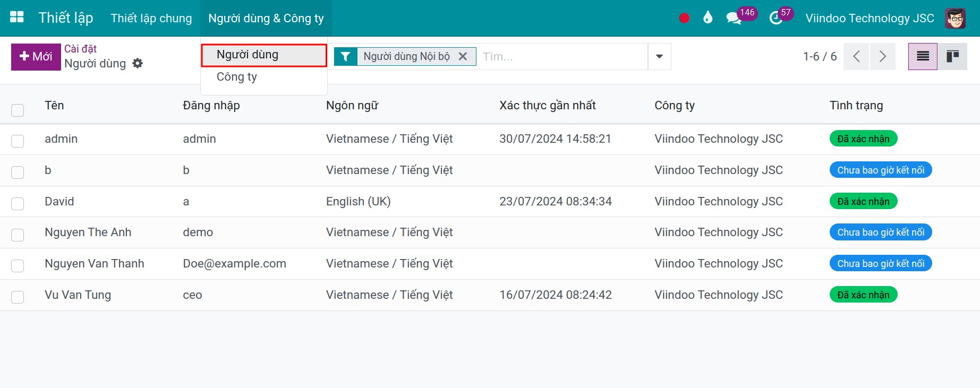Select all users with header checkbox

click(18, 110)
